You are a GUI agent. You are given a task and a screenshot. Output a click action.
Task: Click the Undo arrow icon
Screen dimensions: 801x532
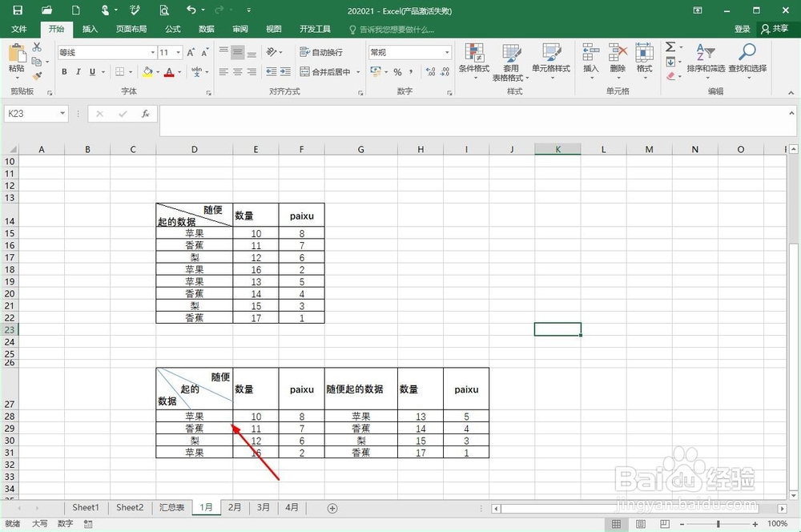[191, 10]
